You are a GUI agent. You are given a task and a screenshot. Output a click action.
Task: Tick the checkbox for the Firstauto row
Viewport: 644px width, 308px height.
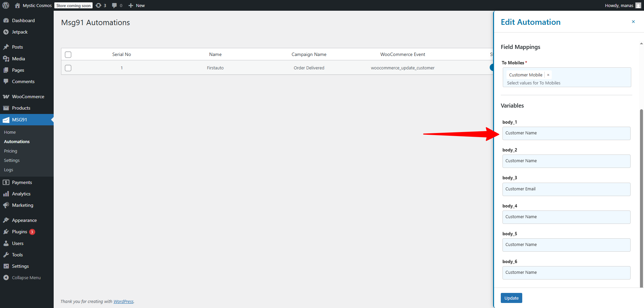[x=68, y=68]
